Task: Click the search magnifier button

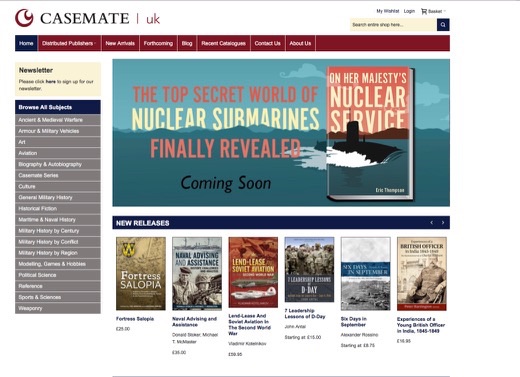Action: 443,25
